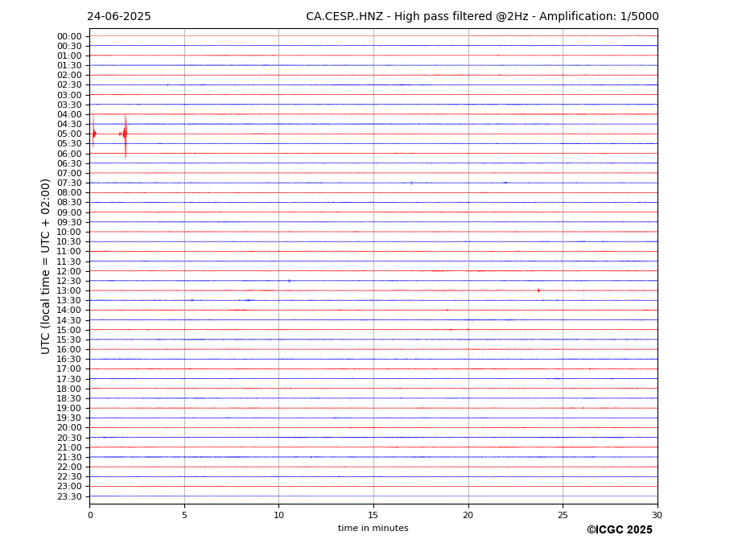Image resolution: width=746 pixels, height=560 pixels.
Task: Click the y-axis label UTC local time
Action: 45,266
